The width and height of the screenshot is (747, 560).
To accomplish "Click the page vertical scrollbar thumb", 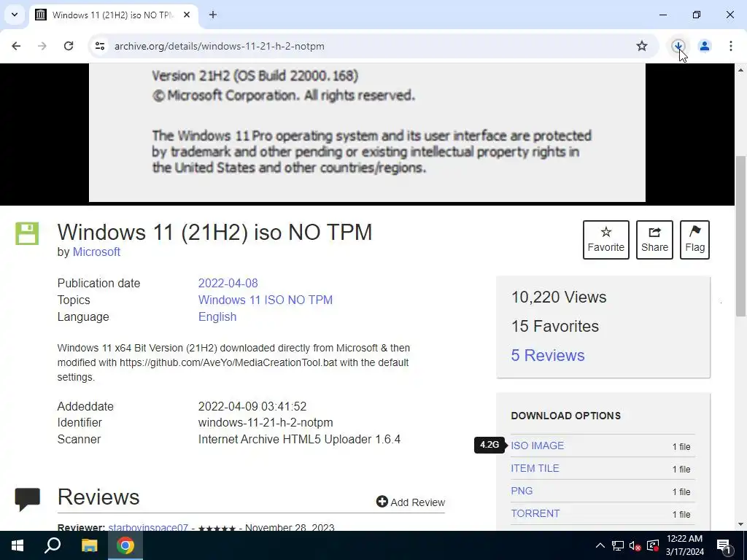I will (x=740, y=236).
